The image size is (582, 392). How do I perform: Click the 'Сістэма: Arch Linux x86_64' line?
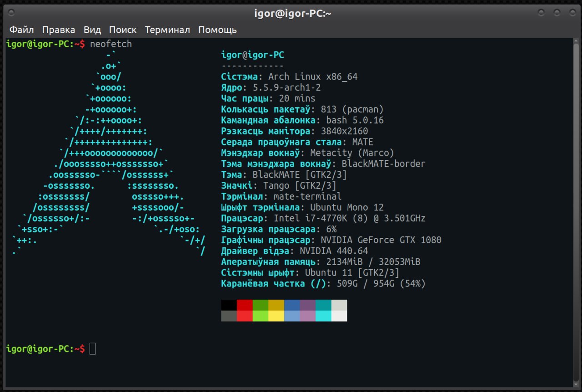[289, 77]
